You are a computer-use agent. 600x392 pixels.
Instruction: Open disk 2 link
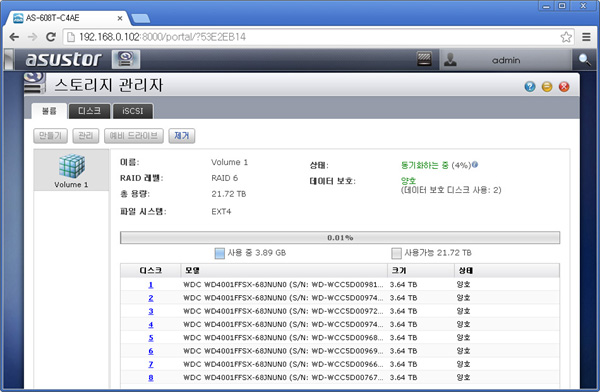point(151,298)
